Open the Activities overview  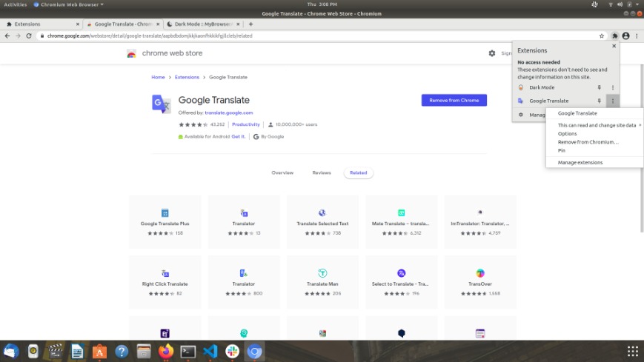click(x=16, y=4)
